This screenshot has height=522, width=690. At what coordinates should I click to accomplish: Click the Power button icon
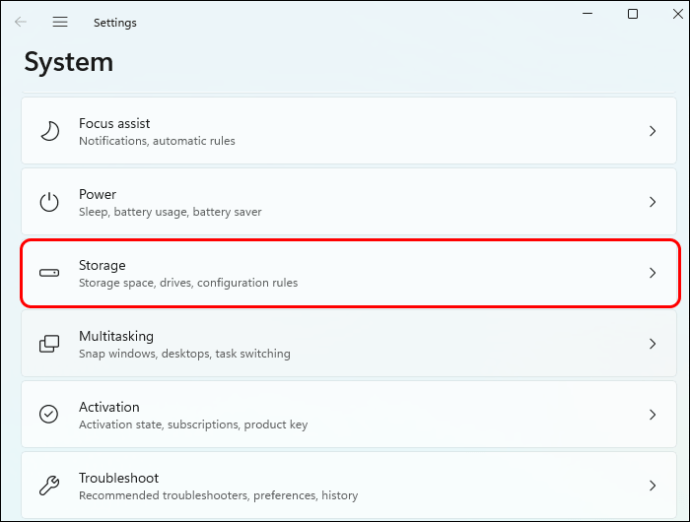coord(49,202)
